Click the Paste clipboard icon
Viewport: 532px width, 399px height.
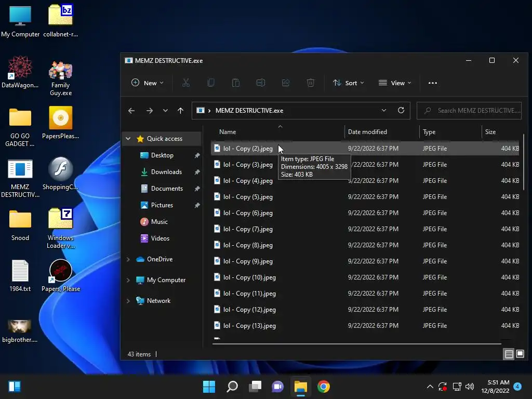tap(236, 83)
